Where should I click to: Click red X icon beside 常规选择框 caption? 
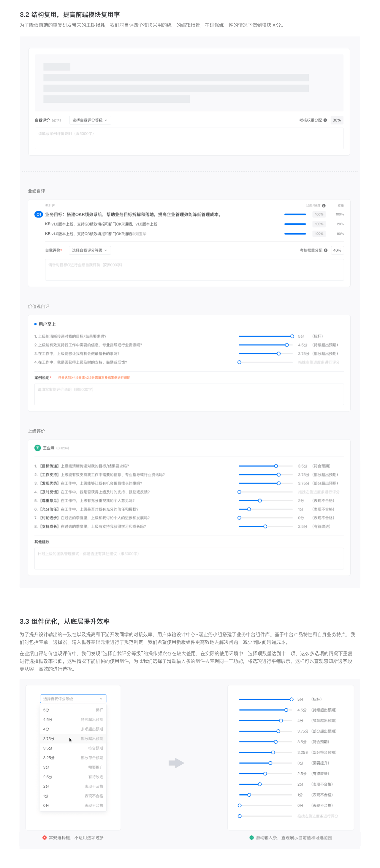click(x=45, y=838)
